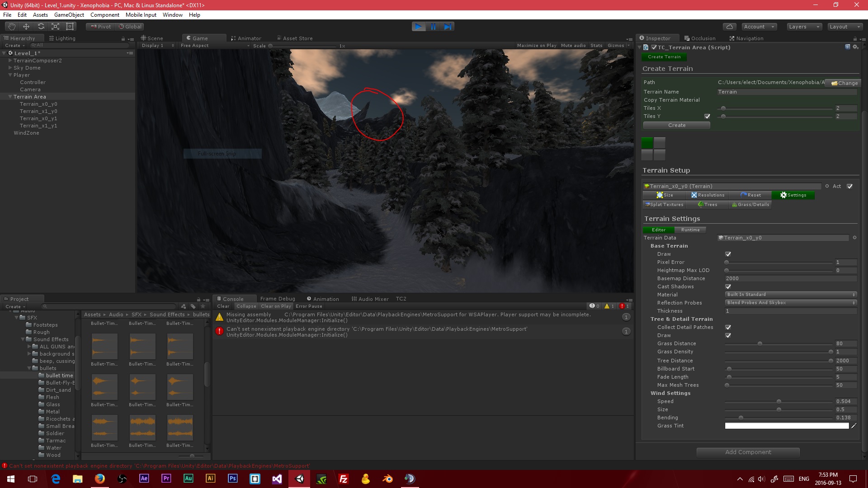Toggle the Tiles Y link checkbox
The image size is (868, 488).
pos(707,116)
